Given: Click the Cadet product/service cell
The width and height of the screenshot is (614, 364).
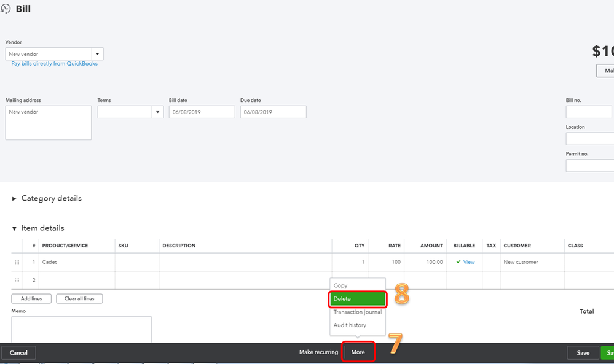Looking at the screenshot, I should point(77,262).
